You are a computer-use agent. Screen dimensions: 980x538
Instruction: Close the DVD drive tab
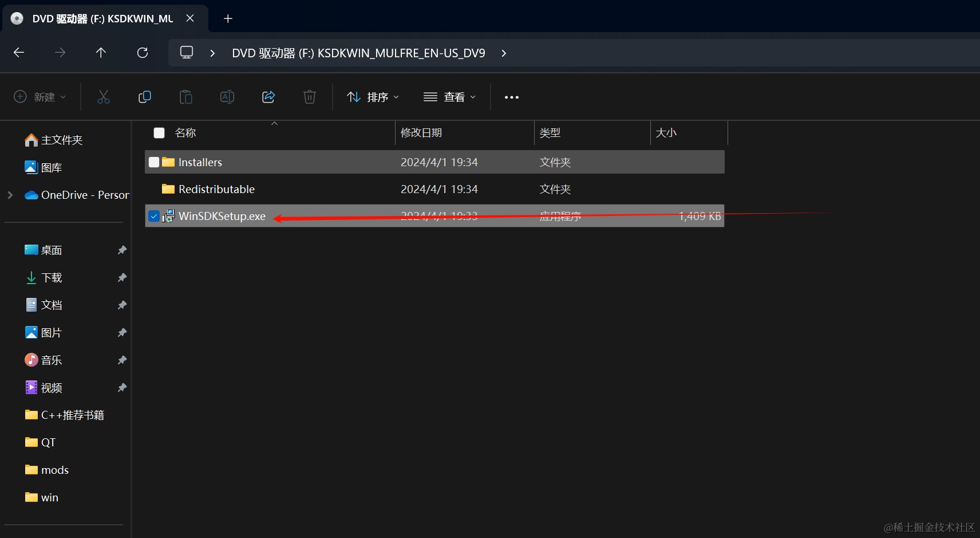coord(190,18)
